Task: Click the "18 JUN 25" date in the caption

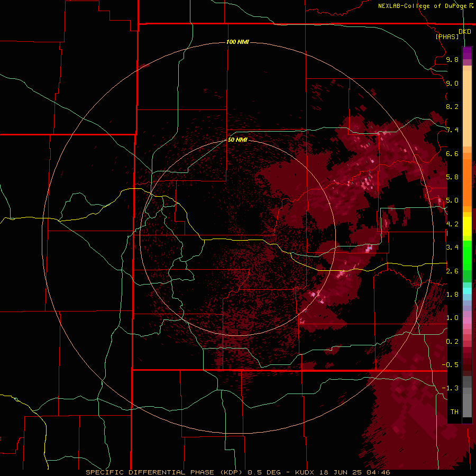Action: click(341, 472)
